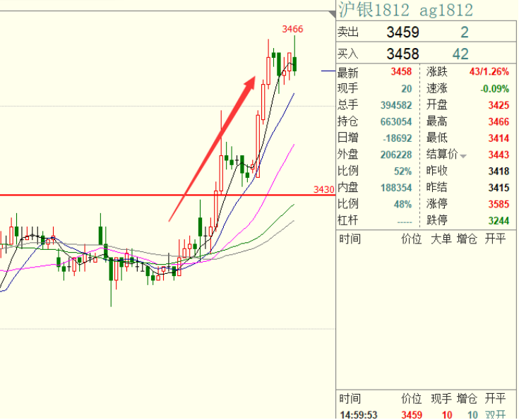Screen dimensions: 519x420
Task: Click the 14:59:53 trade time entry
Action: pyautogui.click(x=359, y=414)
